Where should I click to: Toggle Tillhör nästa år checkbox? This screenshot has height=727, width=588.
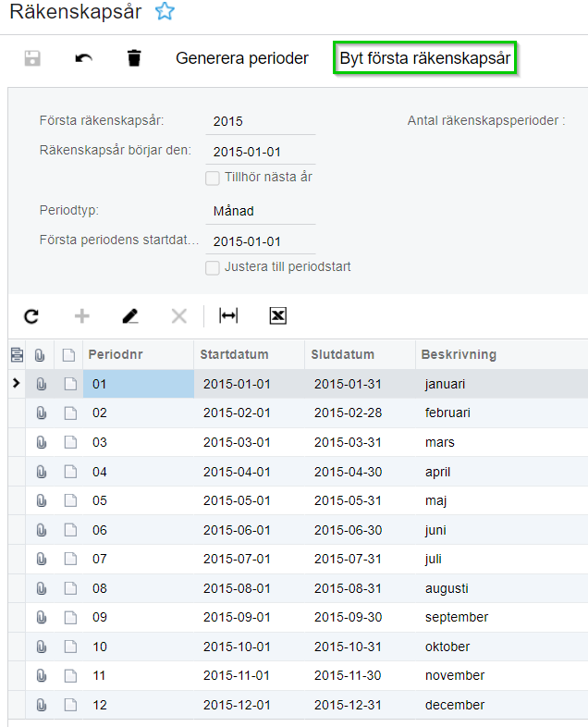213,178
